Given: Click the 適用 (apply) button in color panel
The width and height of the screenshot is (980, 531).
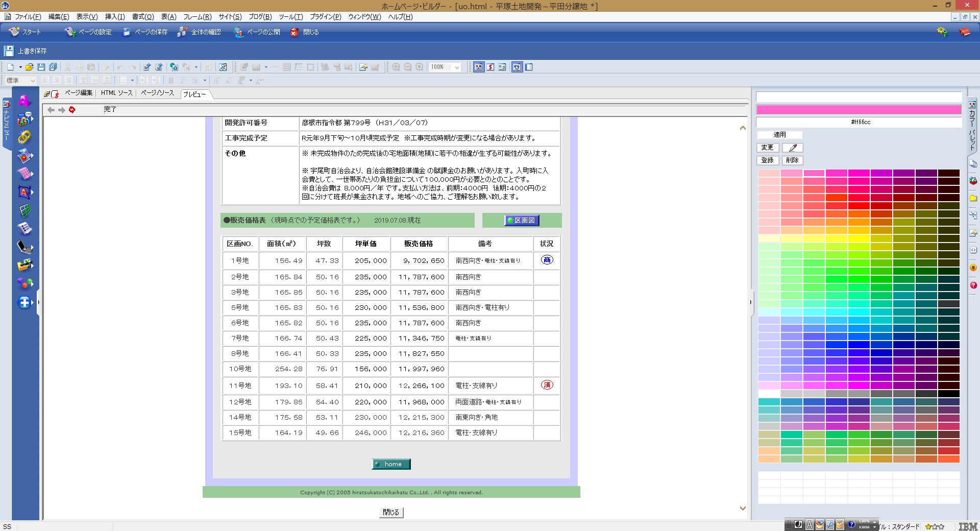Looking at the screenshot, I should (779, 135).
